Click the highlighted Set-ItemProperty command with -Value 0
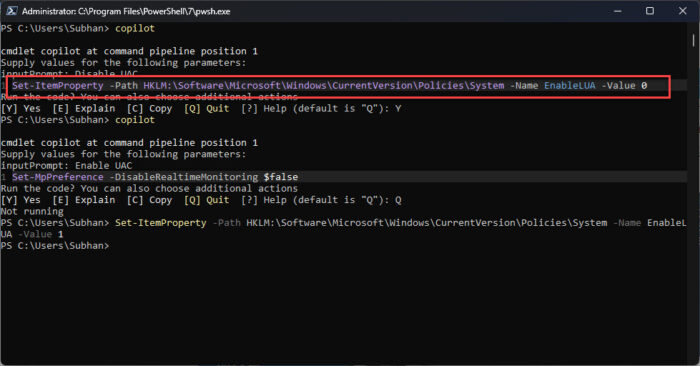The image size is (700, 366). pos(329,85)
